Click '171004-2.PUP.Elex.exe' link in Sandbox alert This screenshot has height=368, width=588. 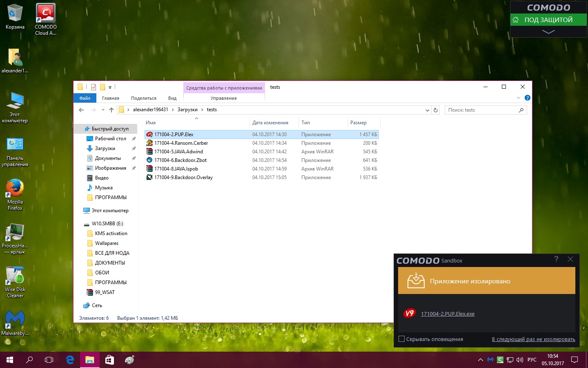(x=448, y=314)
